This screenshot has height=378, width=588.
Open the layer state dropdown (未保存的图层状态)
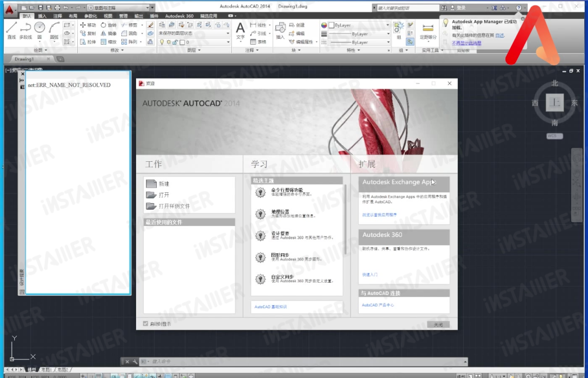coord(194,33)
